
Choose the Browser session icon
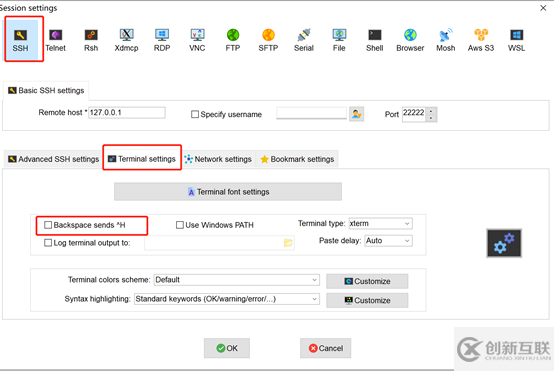[x=410, y=40]
